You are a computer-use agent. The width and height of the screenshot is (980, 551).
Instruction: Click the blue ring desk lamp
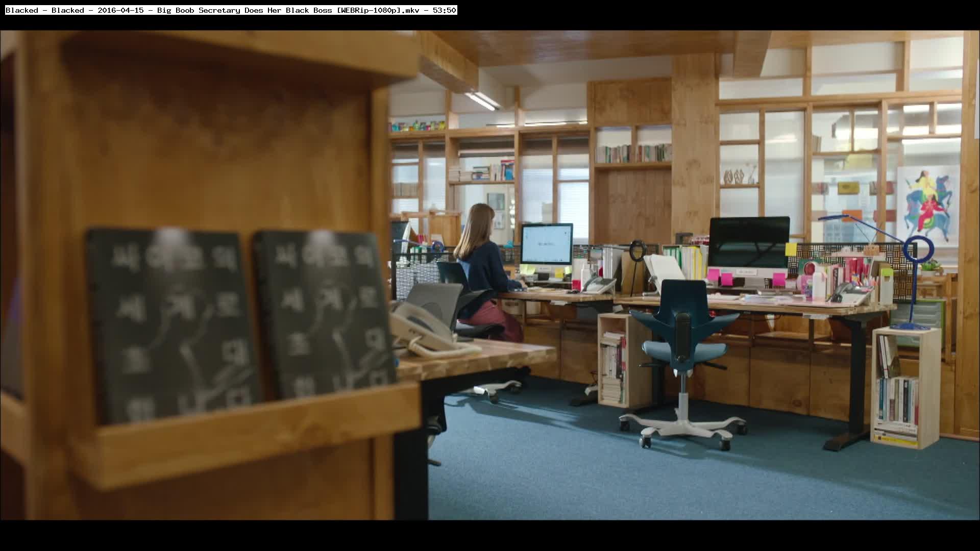click(x=918, y=250)
